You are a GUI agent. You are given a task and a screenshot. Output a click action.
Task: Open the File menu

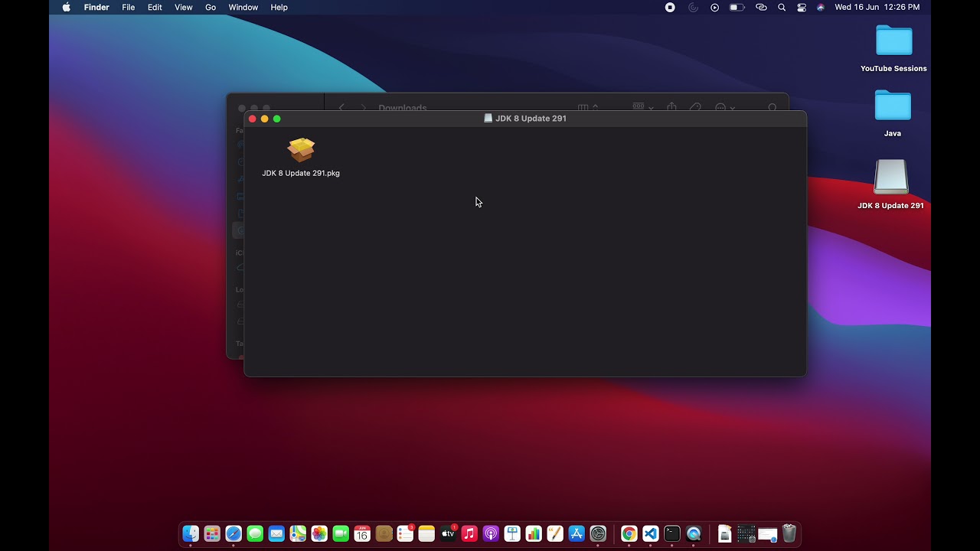point(129,7)
